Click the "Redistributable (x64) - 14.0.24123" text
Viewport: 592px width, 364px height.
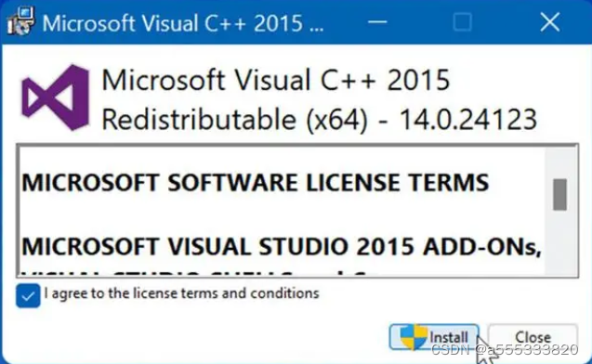pyautogui.click(x=320, y=120)
